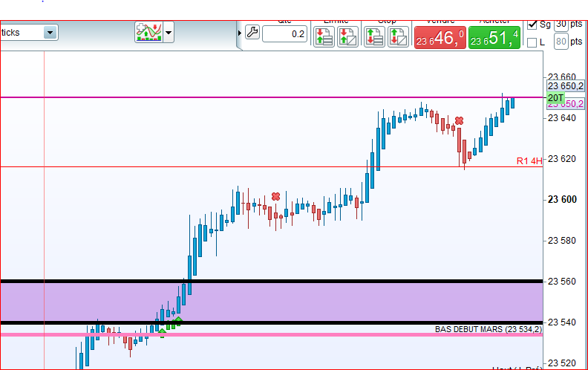Focus the quantity field showing 0.2

[x=285, y=34]
